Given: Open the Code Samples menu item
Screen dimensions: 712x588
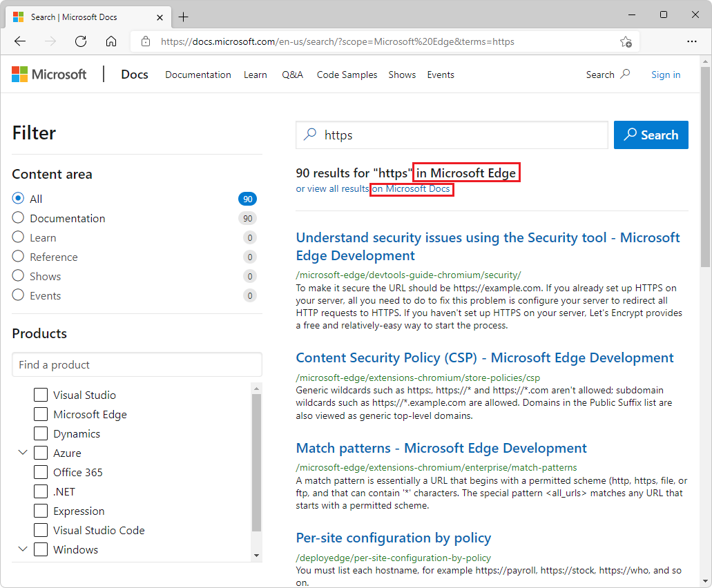Looking at the screenshot, I should coord(347,75).
